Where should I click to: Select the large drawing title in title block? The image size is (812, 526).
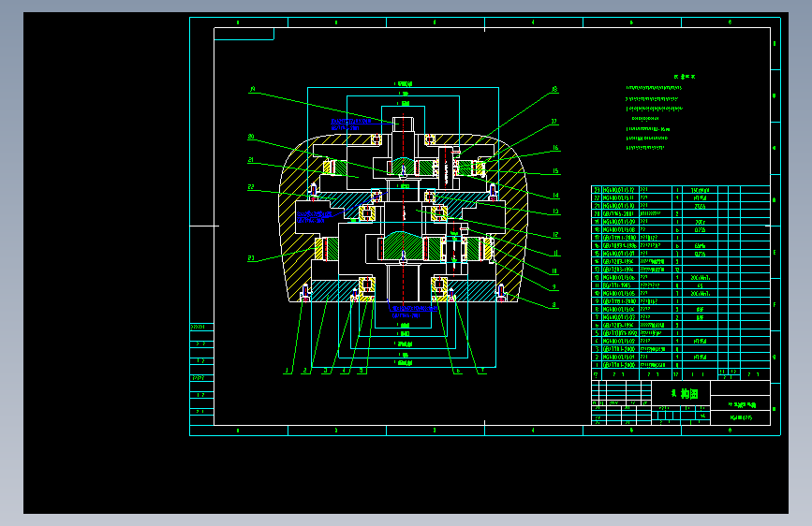[684, 394]
